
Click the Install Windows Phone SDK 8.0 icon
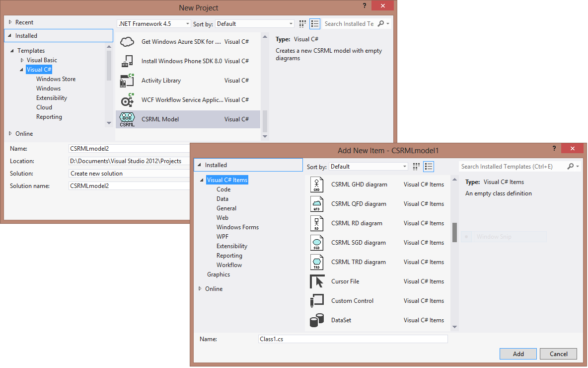pyautogui.click(x=127, y=61)
